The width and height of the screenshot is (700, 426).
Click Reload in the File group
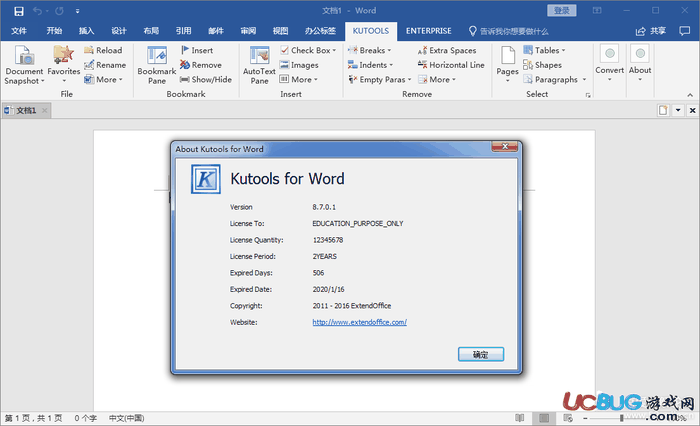(103, 50)
